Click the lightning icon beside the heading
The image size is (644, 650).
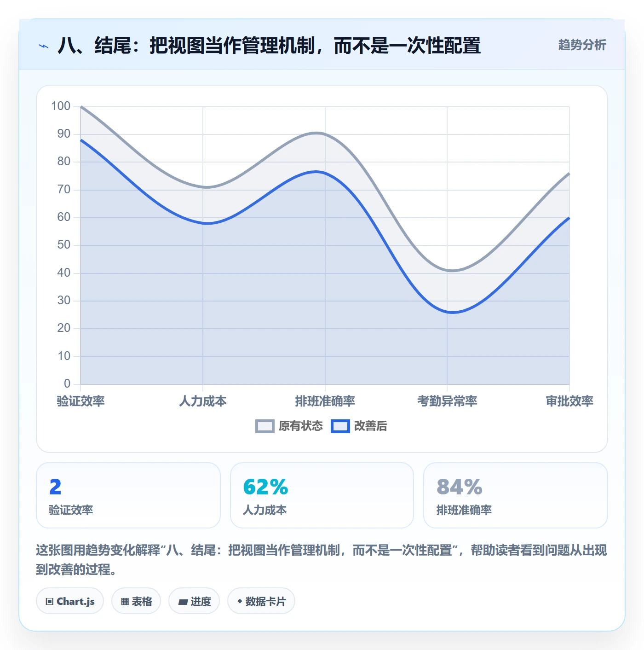[44, 46]
